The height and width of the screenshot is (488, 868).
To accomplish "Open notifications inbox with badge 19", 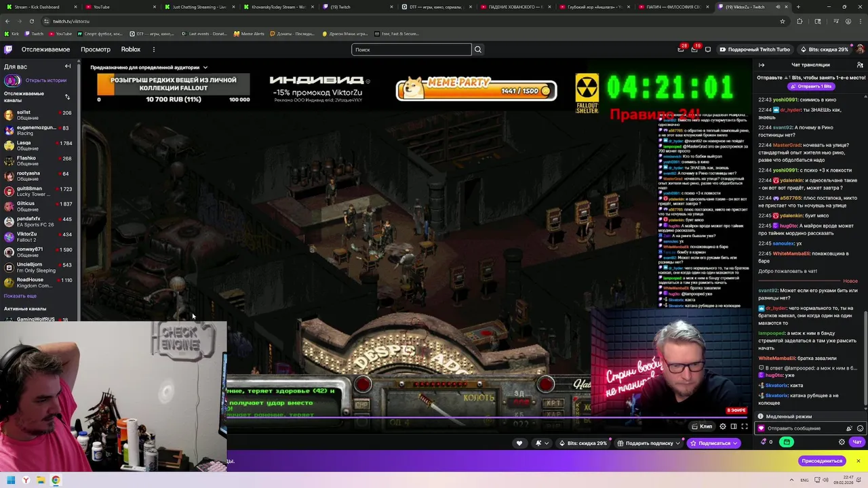I will 694,49.
